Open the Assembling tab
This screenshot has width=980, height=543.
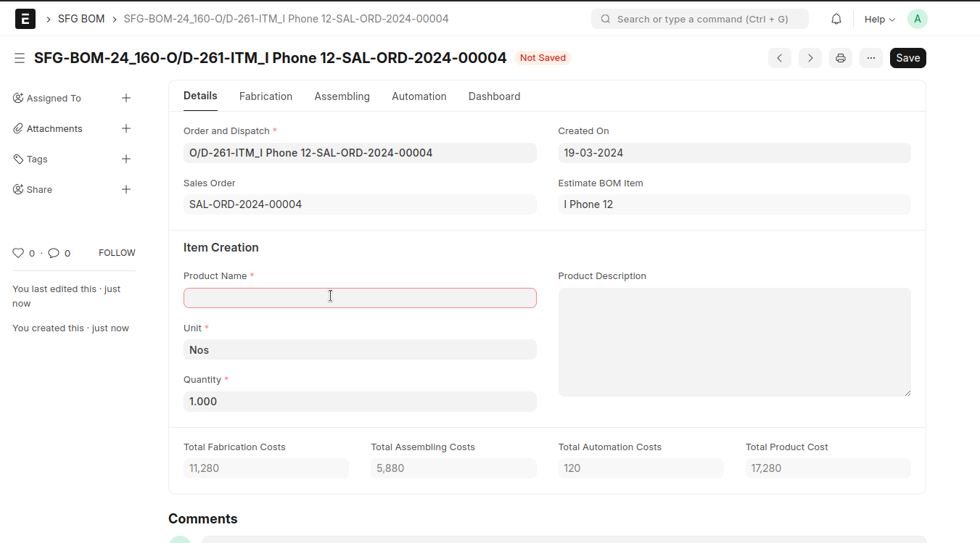click(x=342, y=96)
